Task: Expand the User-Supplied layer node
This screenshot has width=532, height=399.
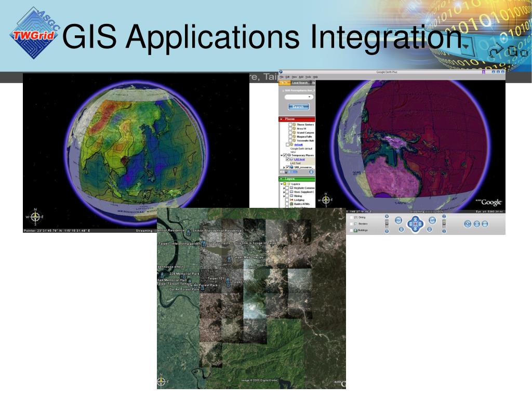Action: pos(284,192)
